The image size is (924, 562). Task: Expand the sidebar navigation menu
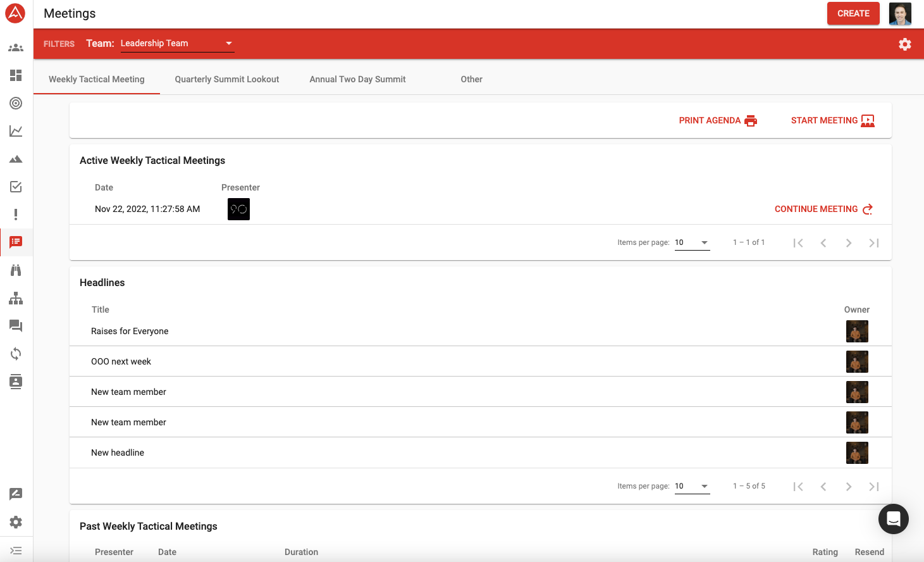(16, 551)
